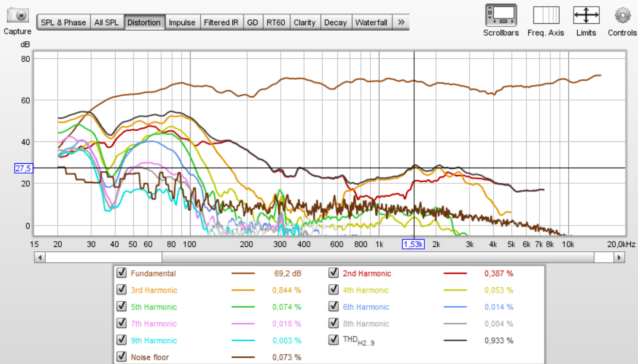This screenshot has width=638, height=364.
Task: Click the 5th Harmonic value 0,074 %
Action: pos(287,307)
